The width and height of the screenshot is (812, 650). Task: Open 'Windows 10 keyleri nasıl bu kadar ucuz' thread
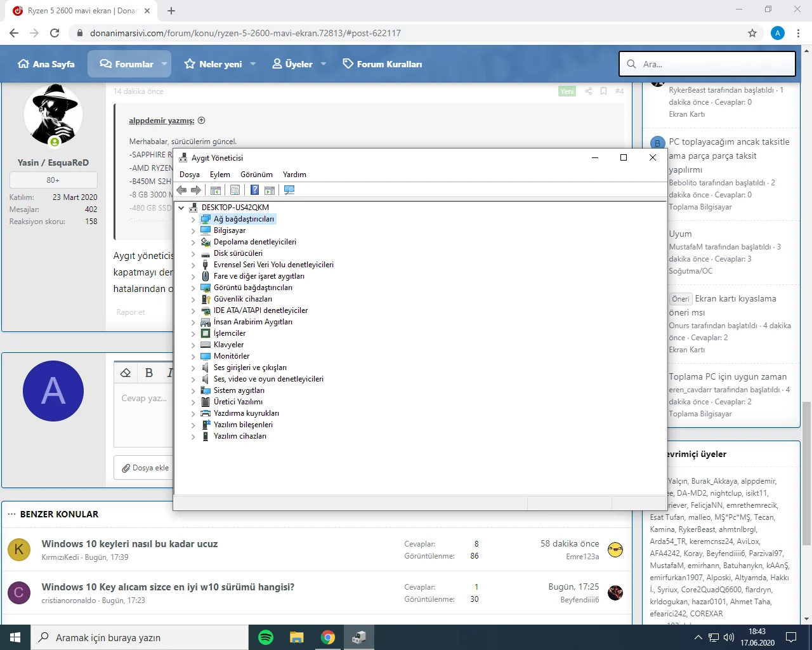click(129, 544)
